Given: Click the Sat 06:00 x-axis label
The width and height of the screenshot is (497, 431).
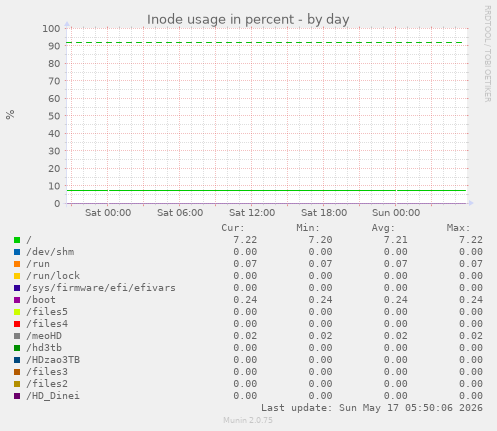Looking at the screenshot, I should point(180,213).
